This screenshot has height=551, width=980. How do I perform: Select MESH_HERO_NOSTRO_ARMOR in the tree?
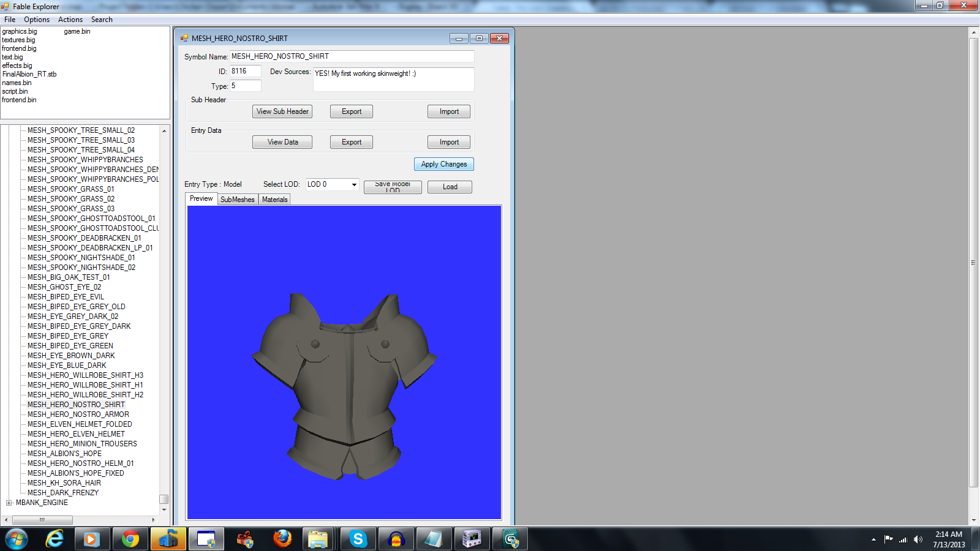(x=78, y=414)
